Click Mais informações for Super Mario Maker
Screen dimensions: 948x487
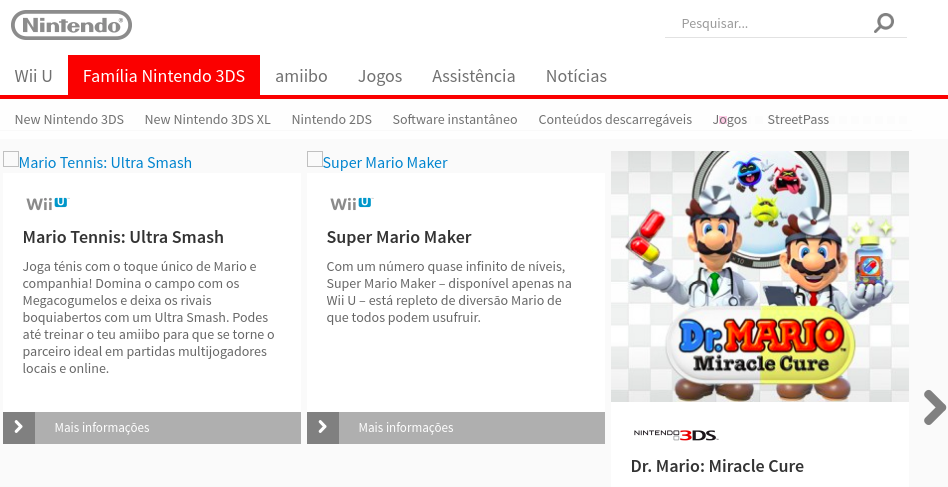click(456, 428)
